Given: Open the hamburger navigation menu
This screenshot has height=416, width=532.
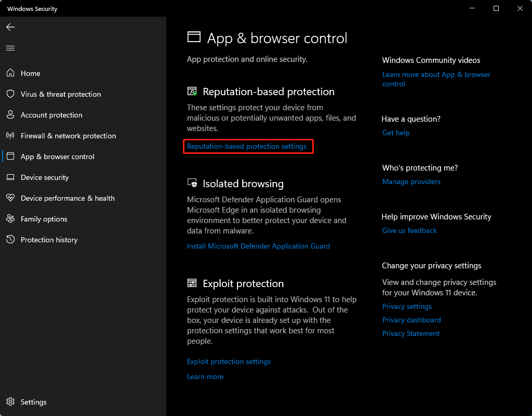Looking at the screenshot, I should click(10, 48).
